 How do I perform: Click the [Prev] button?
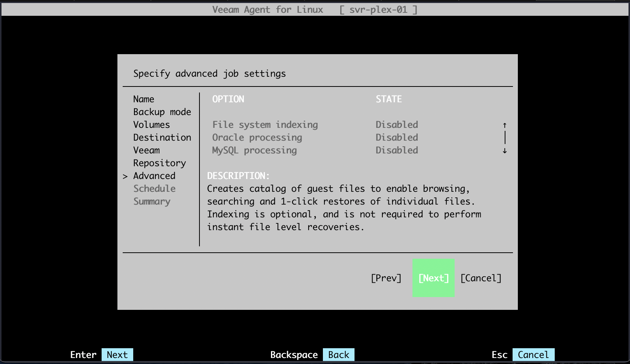pyautogui.click(x=386, y=278)
